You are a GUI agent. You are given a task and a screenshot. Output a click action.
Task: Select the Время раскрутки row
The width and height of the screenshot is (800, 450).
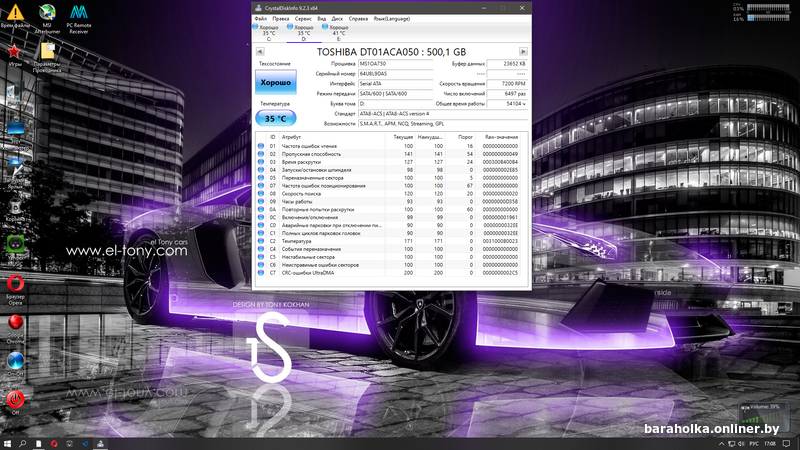pos(391,162)
